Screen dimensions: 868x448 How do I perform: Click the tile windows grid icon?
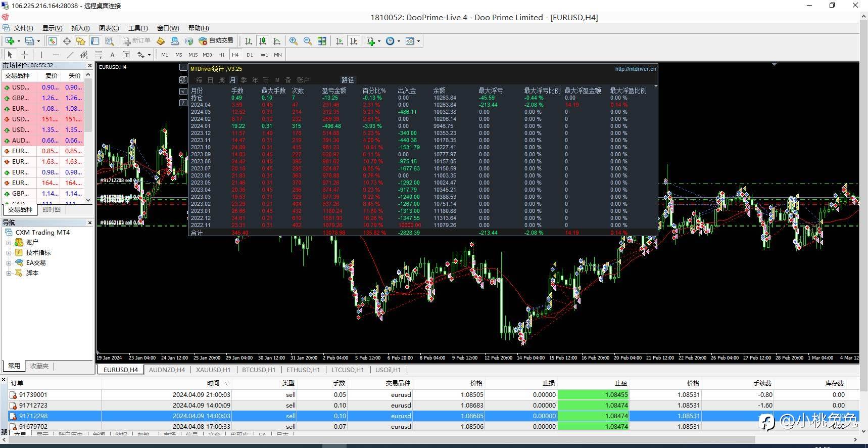pyautogui.click(x=322, y=41)
